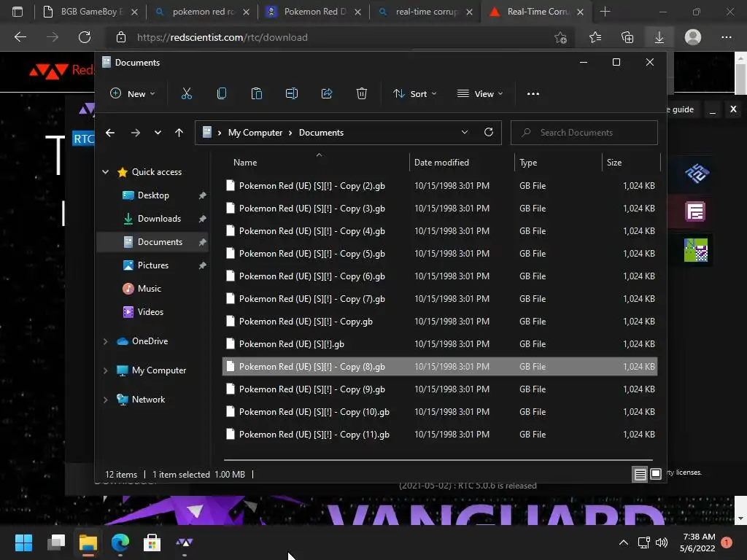Open the Edge Collections panel
Viewport: 747px width, 560px height.
pos(627,37)
